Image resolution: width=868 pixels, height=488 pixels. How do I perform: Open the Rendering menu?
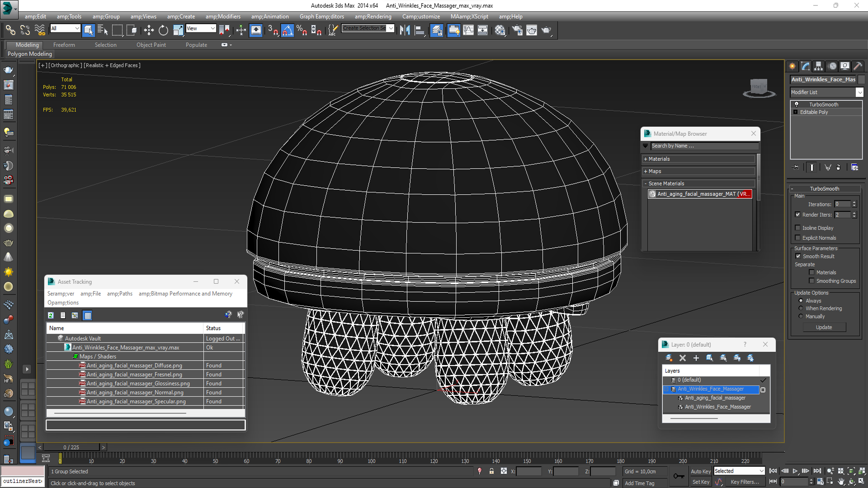373,17
